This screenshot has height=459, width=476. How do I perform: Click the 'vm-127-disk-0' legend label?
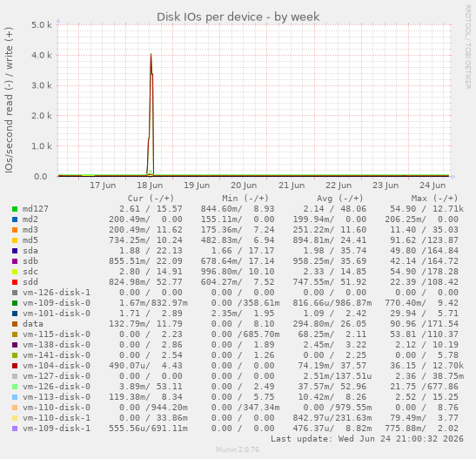[x=57, y=376]
